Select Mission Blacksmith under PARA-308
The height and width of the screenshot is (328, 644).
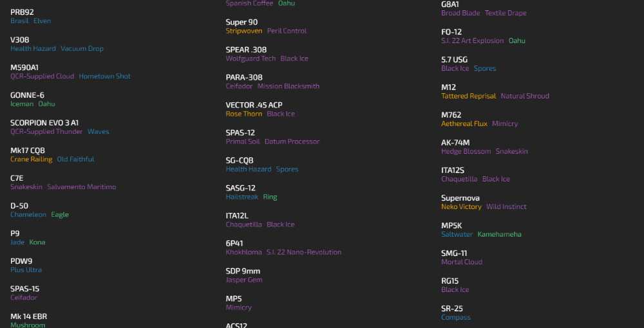289,86
